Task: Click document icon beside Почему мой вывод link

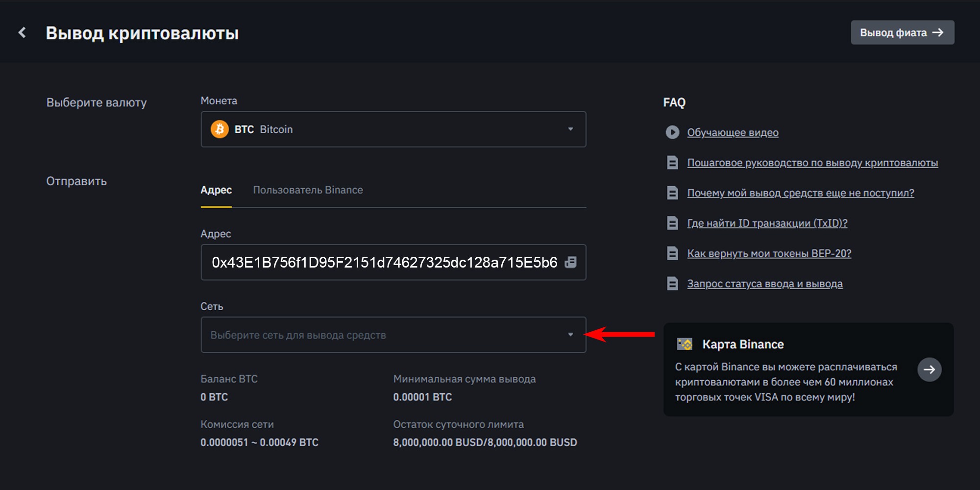Action: click(x=672, y=193)
